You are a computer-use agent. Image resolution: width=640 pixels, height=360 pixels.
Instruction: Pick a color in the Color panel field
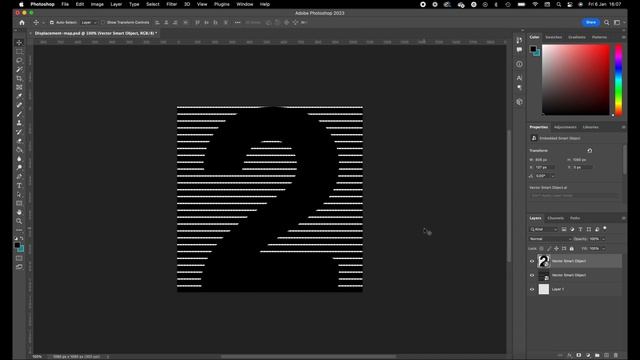tap(576, 80)
